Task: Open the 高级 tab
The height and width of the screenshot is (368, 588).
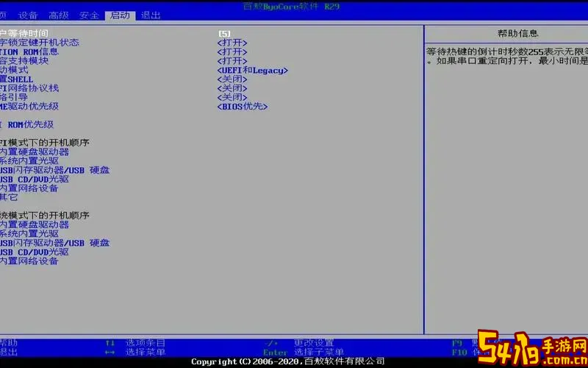Action: (x=59, y=15)
